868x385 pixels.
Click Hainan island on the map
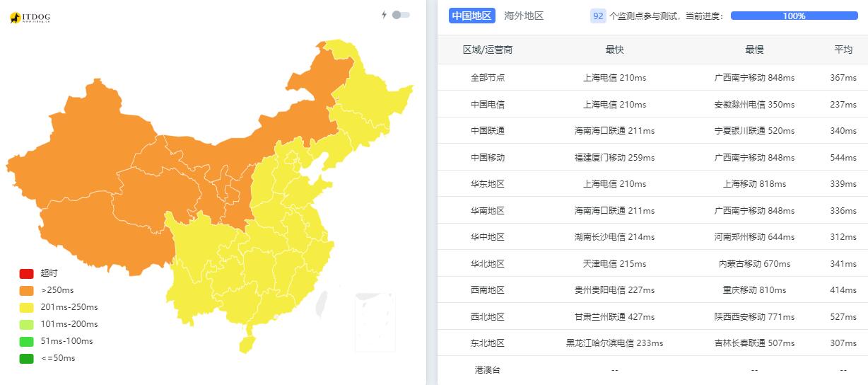246,345
